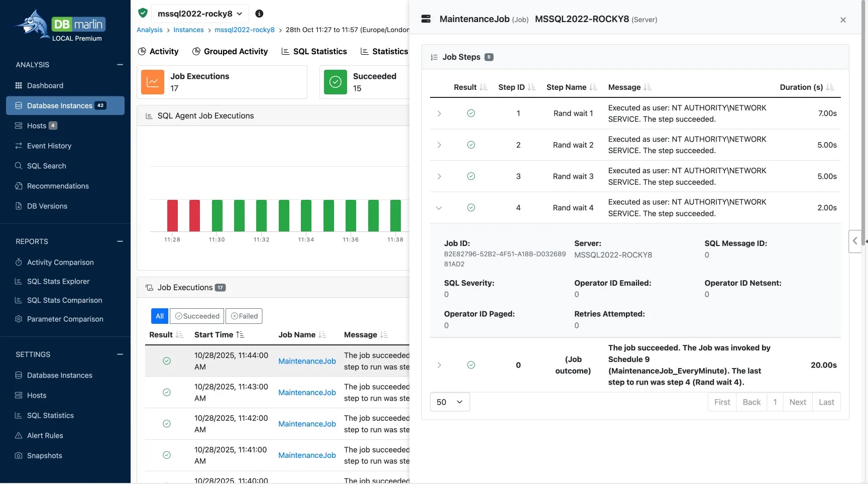
Task: Open the panel side arrow handle
Action: [x=855, y=241]
